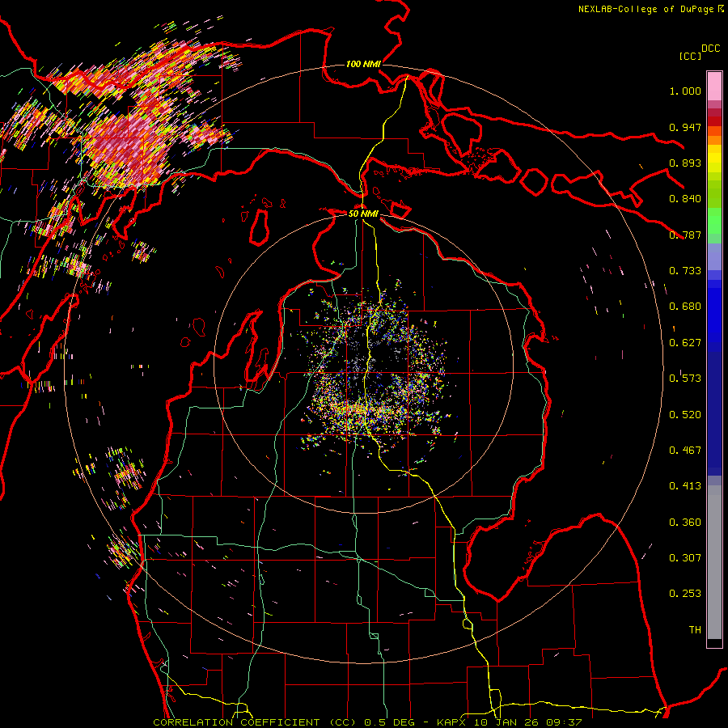The width and height of the screenshot is (728, 728).
Task: Click the 0.840 scale value
Action: [x=685, y=199]
